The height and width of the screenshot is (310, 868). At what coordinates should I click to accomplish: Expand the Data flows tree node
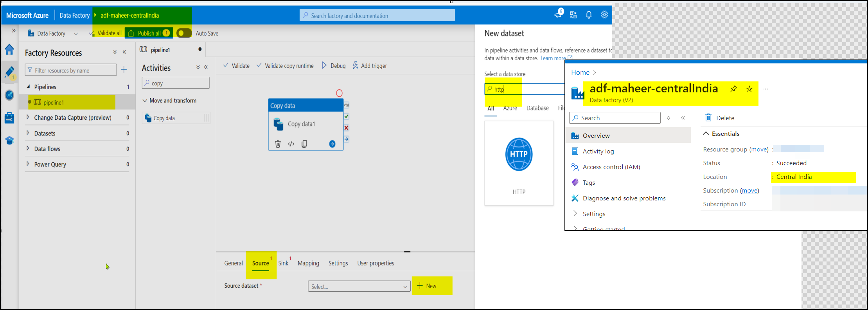point(28,148)
